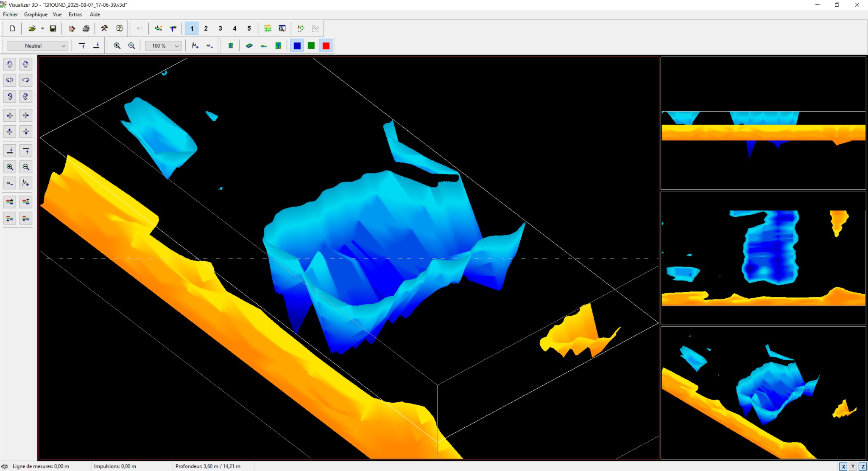
Task: Open the Neutral filter dropdown
Action: tap(38, 46)
